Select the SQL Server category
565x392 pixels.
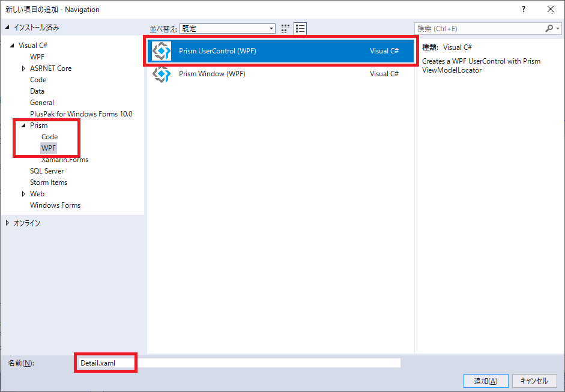(47, 170)
